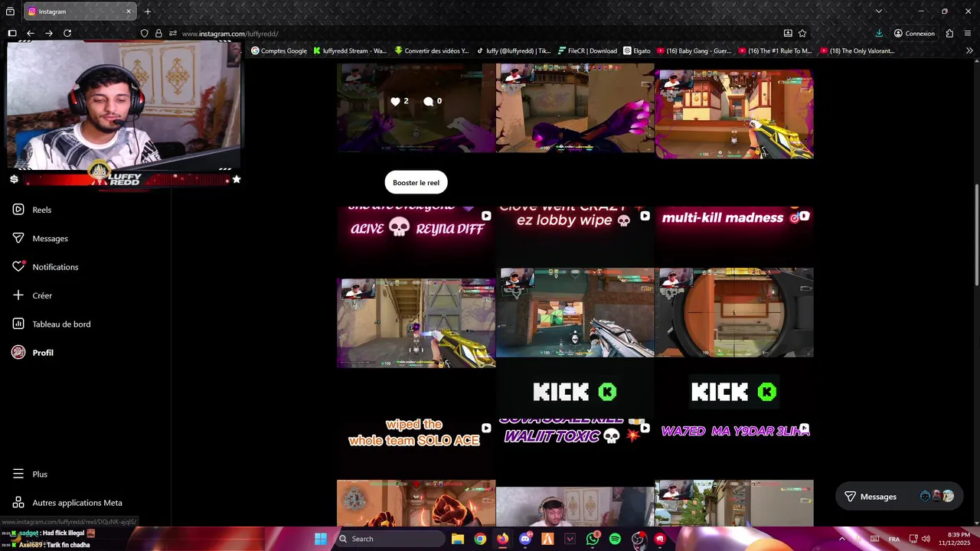Switch to Firefox in the taskbar

pos(502,539)
